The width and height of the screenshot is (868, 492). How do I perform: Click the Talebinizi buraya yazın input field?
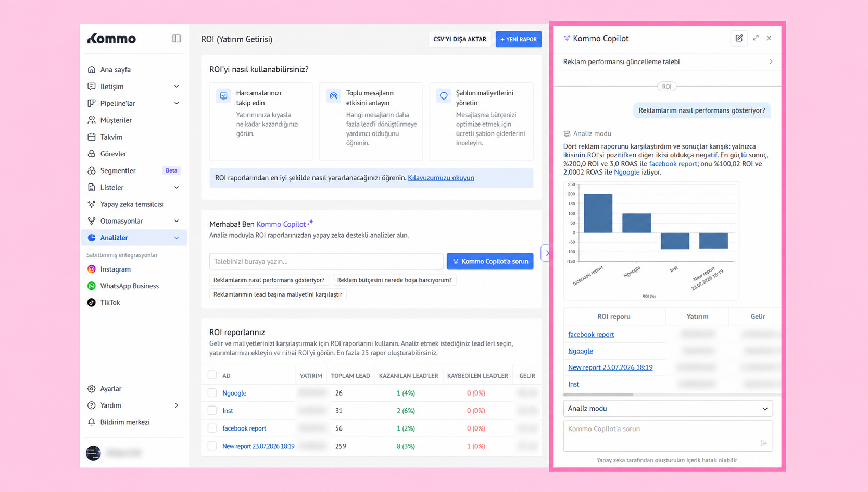tap(326, 261)
